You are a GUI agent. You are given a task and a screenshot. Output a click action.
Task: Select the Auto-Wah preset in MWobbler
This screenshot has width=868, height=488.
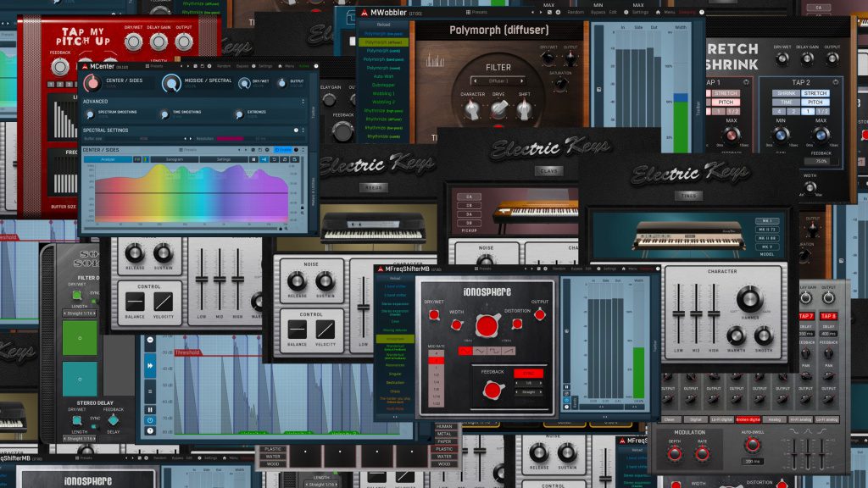coord(383,76)
